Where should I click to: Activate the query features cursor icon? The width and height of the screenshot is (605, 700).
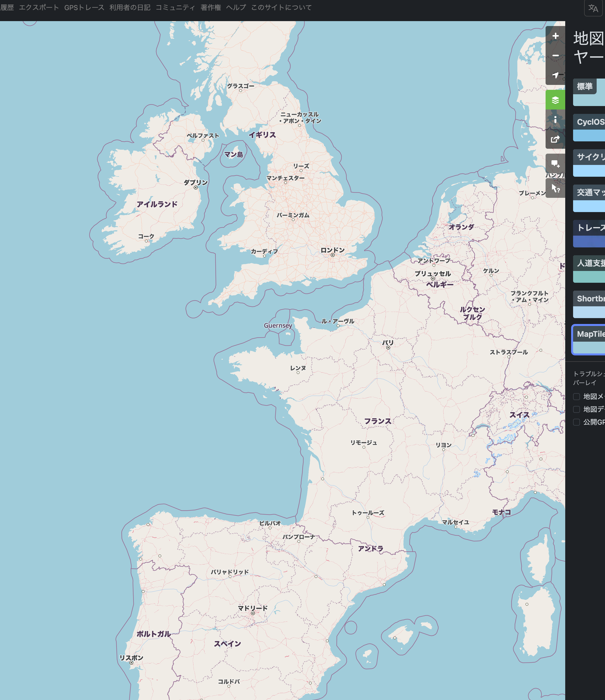[555, 188]
